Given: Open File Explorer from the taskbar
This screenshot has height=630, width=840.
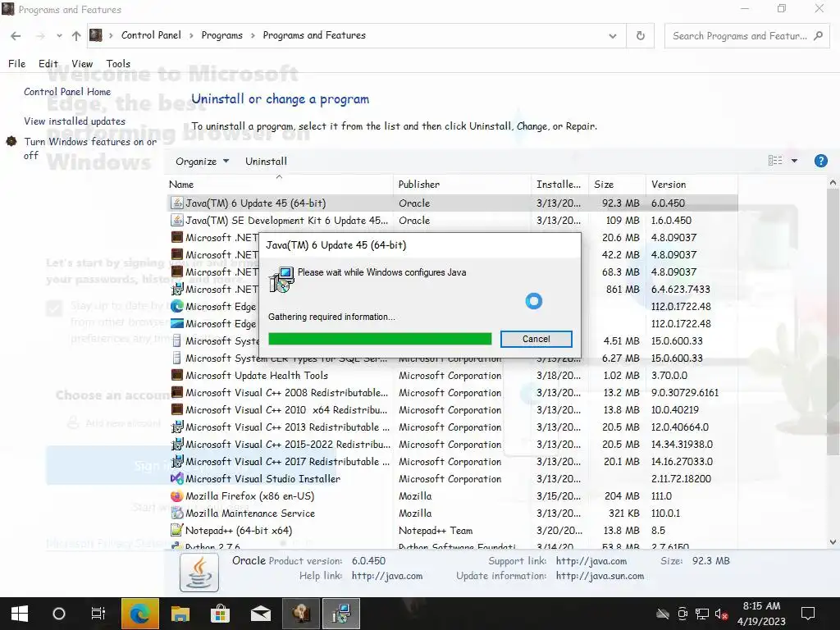Looking at the screenshot, I should click(x=180, y=614).
